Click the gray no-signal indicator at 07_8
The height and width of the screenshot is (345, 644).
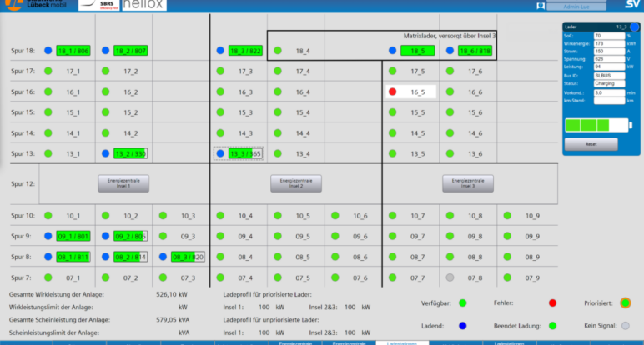click(x=450, y=277)
